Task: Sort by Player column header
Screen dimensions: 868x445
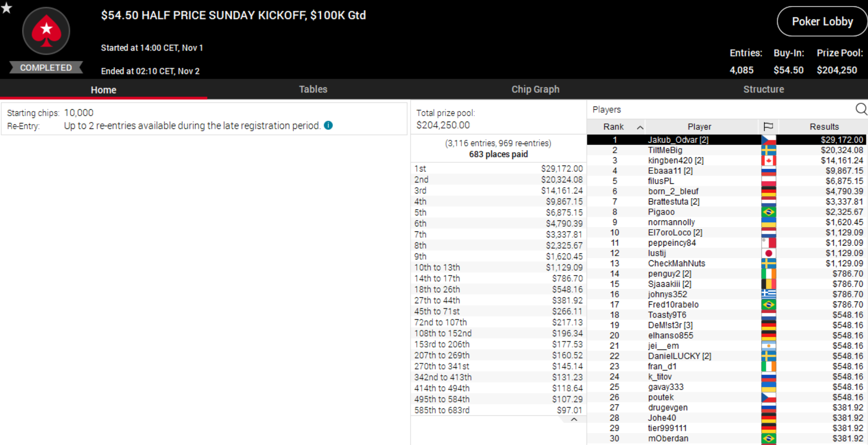Action: point(699,127)
